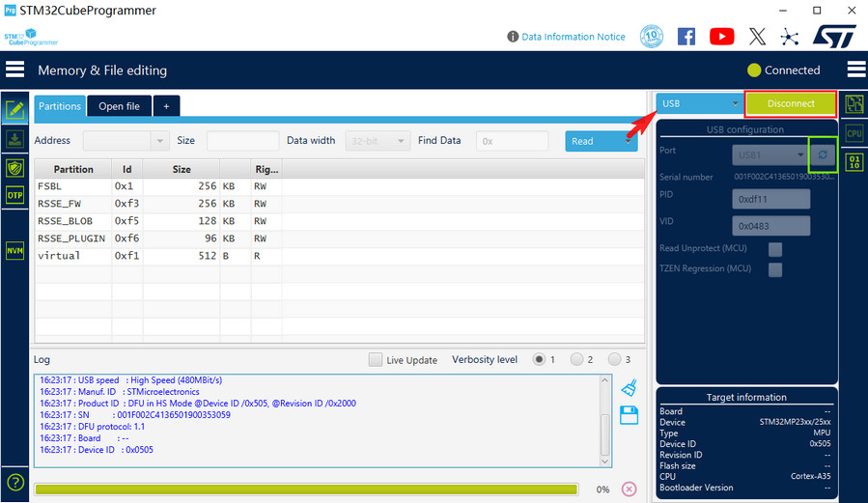Toggle the Read Unprotect (MCU) checkbox
The image size is (868, 503).
click(x=775, y=249)
